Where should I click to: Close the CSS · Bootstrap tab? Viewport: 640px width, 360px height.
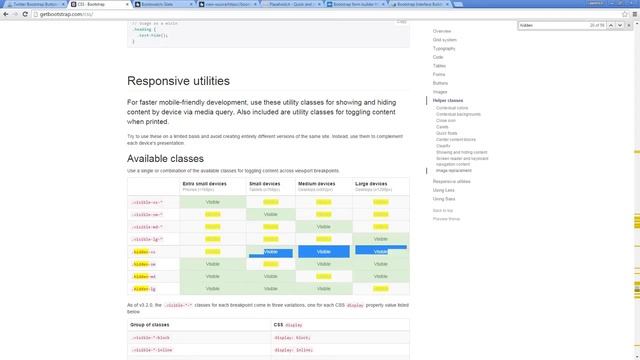pos(127,4)
